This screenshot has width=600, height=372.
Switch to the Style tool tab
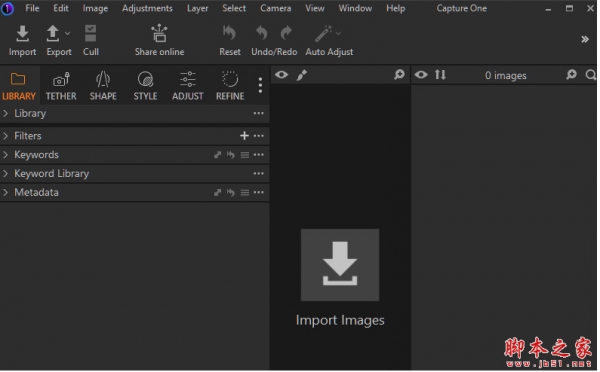click(x=145, y=86)
